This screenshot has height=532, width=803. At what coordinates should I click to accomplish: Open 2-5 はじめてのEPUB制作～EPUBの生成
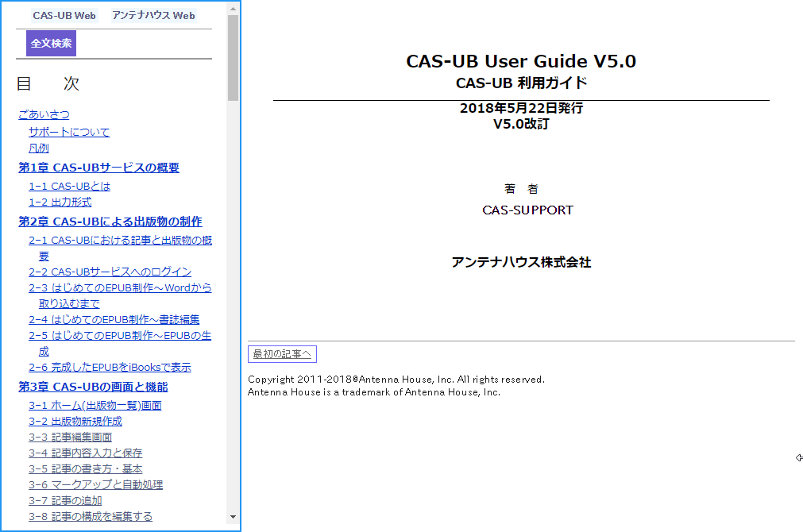click(120, 343)
